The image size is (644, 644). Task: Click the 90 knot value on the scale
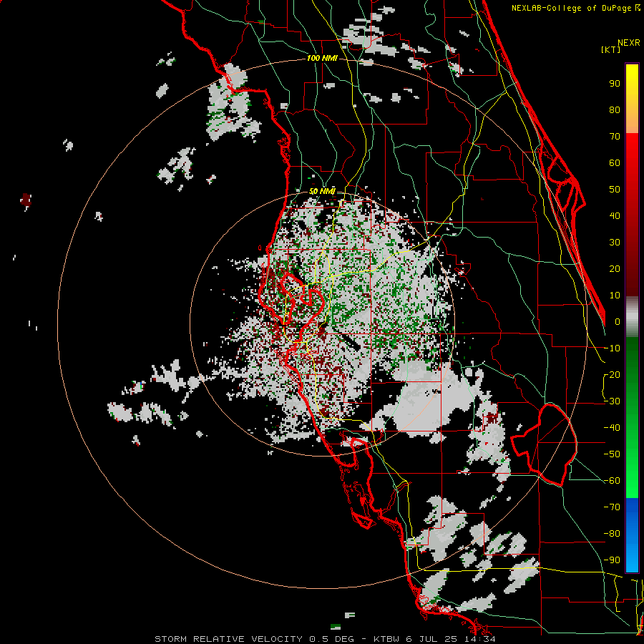pyautogui.click(x=615, y=84)
